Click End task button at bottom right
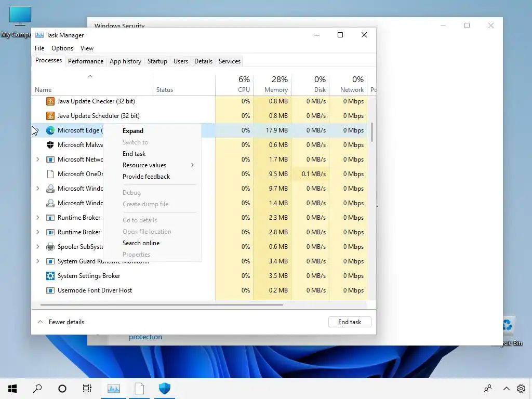532x399 pixels. coord(350,322)
